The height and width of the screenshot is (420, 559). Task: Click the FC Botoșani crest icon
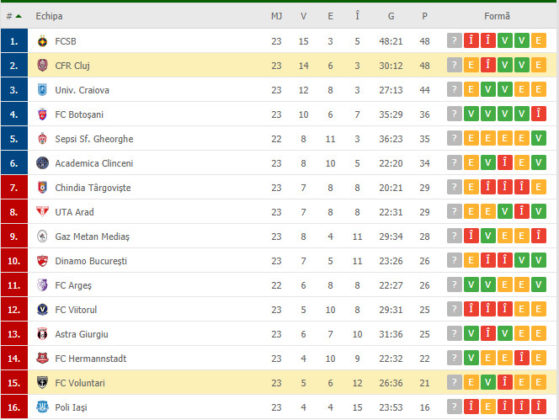pos(42,114)
